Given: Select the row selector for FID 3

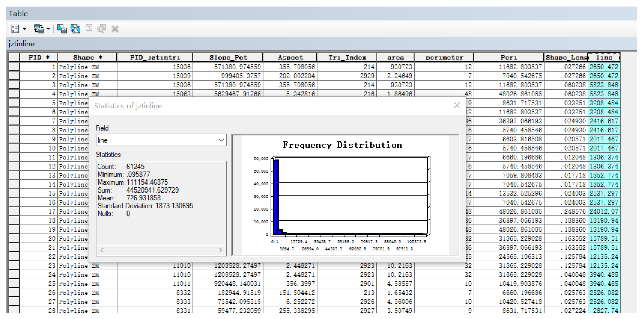Looking at the screenshot, I should click(14, 85).
